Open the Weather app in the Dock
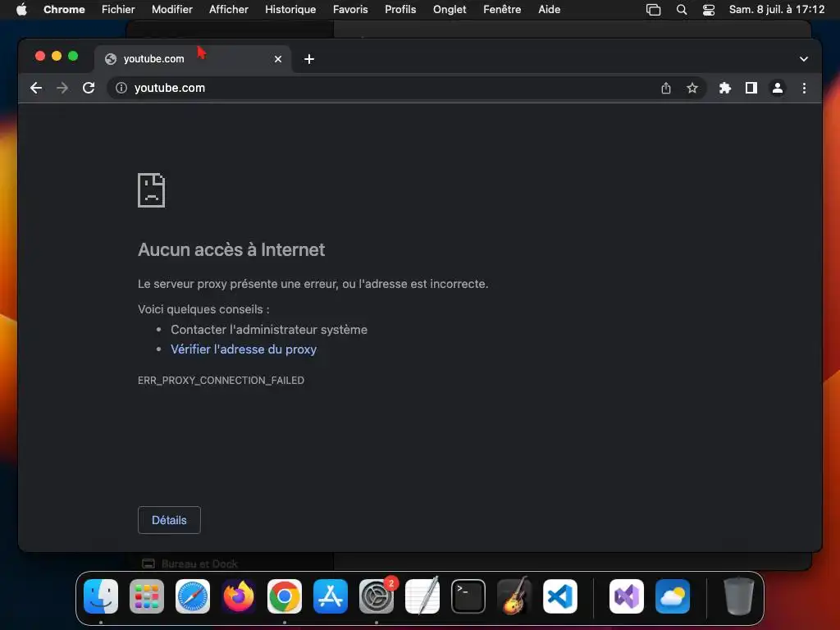 click(673, 596)
